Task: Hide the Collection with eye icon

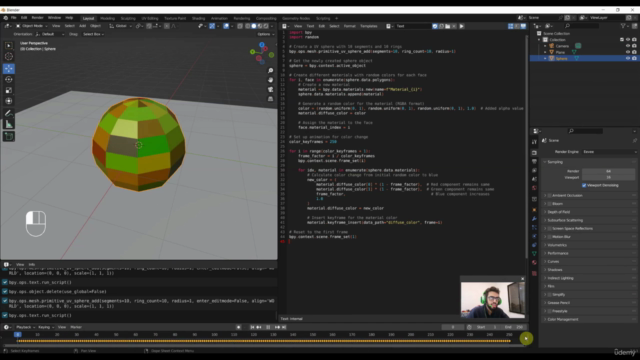Action: click(628, 40)
